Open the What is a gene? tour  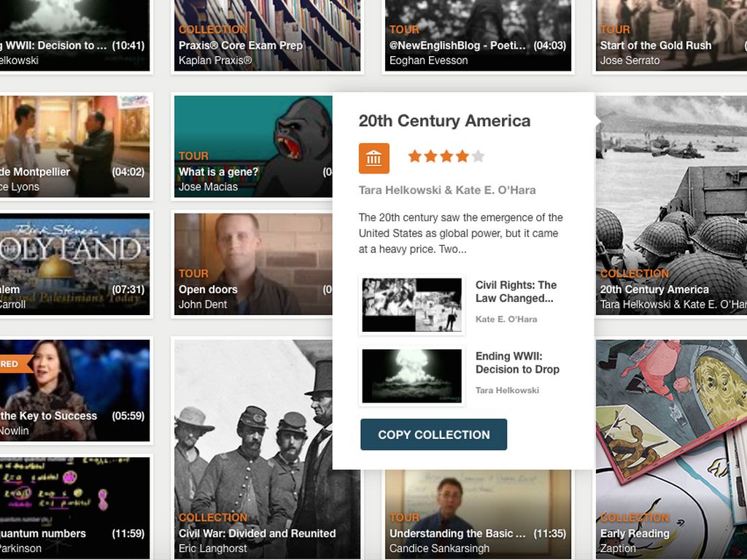click(252, 146)
